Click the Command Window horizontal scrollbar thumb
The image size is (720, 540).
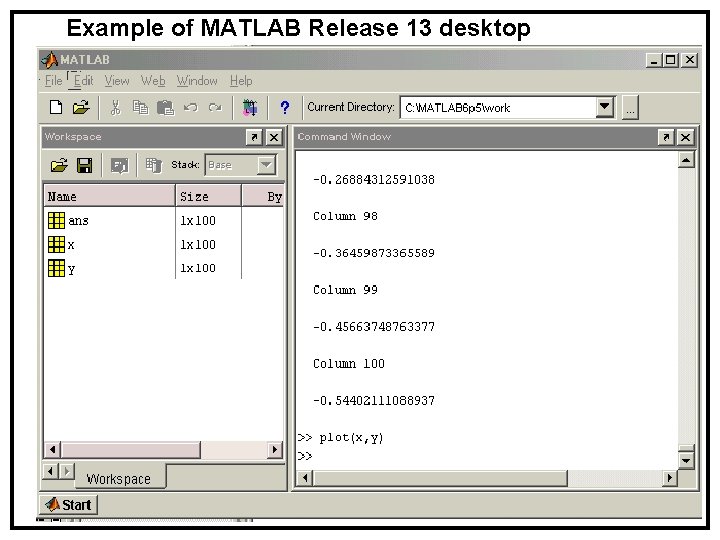(x=440, y=478)
